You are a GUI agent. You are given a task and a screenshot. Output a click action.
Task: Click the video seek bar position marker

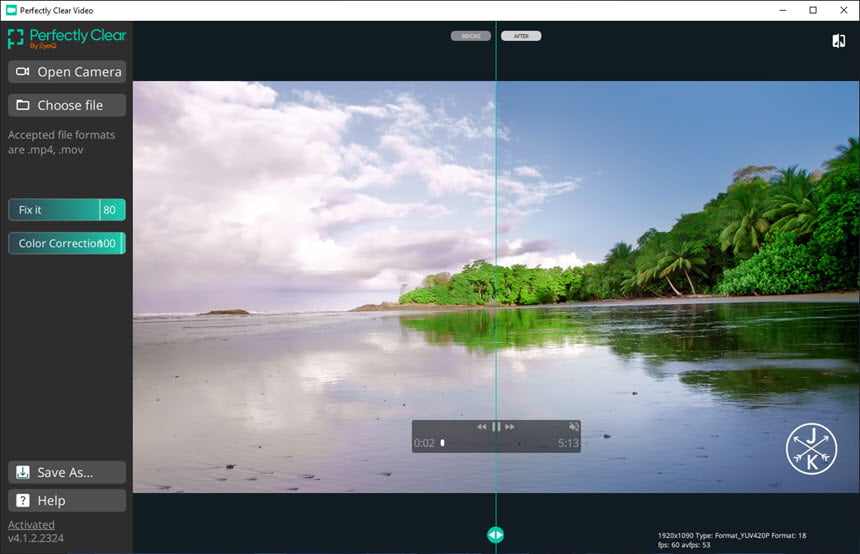pos(443,443)
